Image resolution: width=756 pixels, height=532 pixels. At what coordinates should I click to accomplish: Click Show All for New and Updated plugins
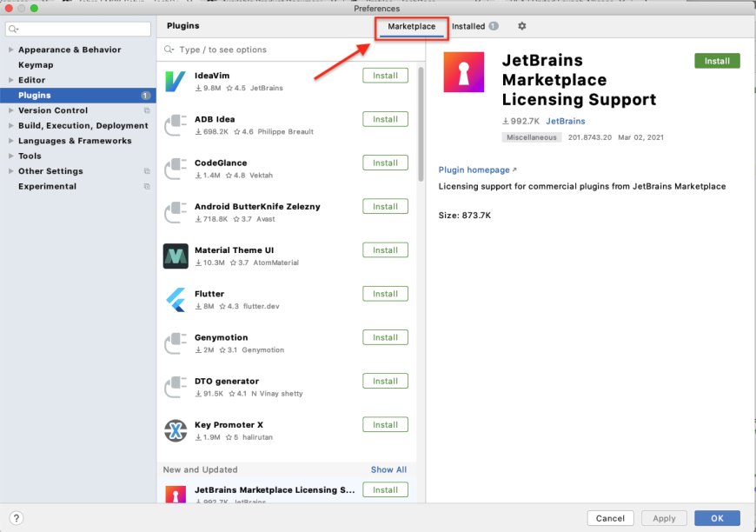388,469
